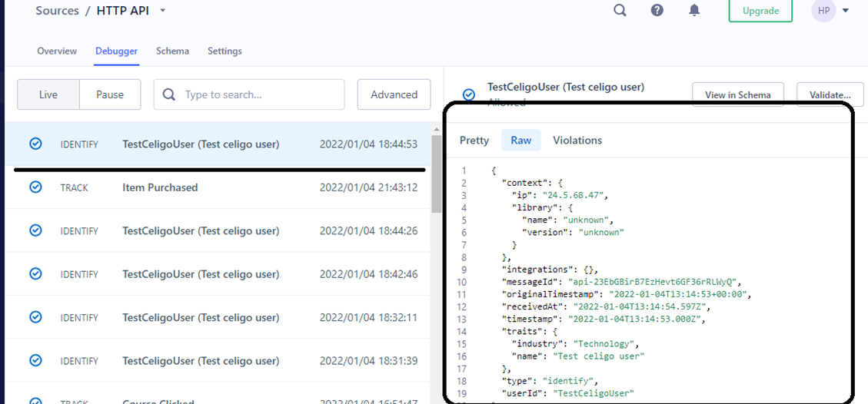Switch to the Debugger tab
Image resolution: width=868 pixels, height=404 pixels.
116,51
